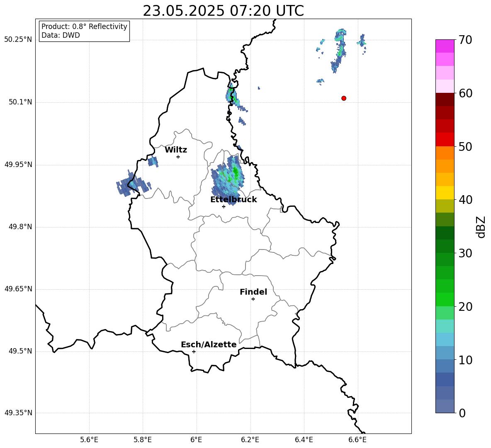The height and width of the screenshot is (448, 491).
Task: Click the 10 value on colorbar
Action: click(465, 360)
